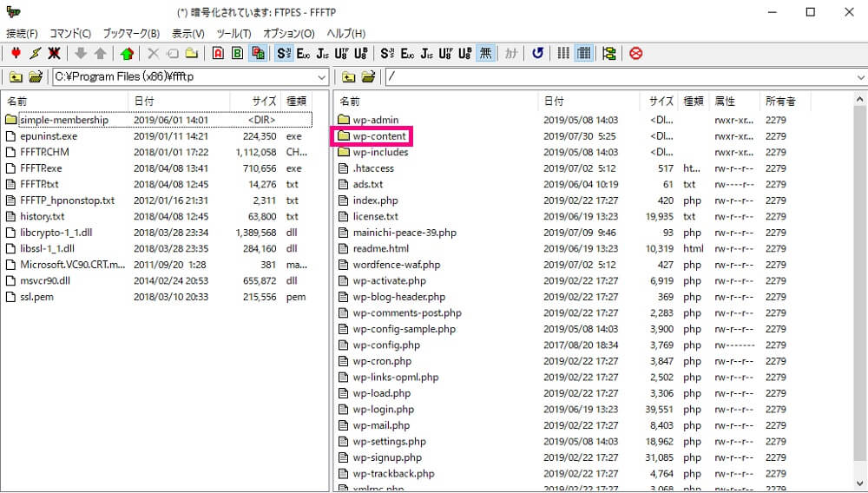
Task: Toggle Auto transfer mode icon
Action: tap(258, 53)
